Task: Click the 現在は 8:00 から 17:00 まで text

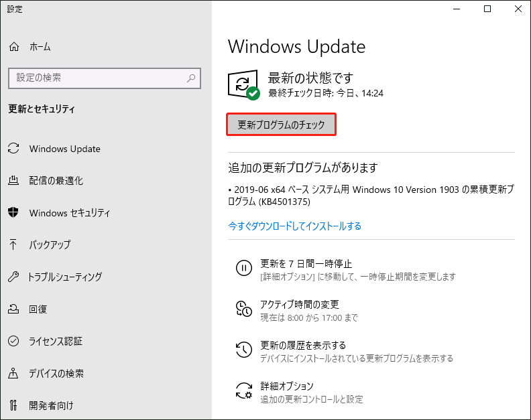Action: 309,318
